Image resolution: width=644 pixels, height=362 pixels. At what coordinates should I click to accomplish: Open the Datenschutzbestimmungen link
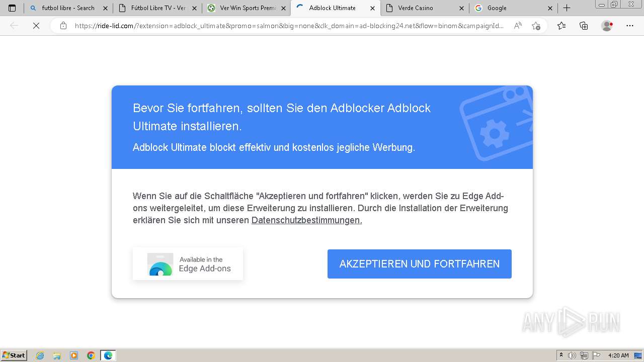point(307,220)
